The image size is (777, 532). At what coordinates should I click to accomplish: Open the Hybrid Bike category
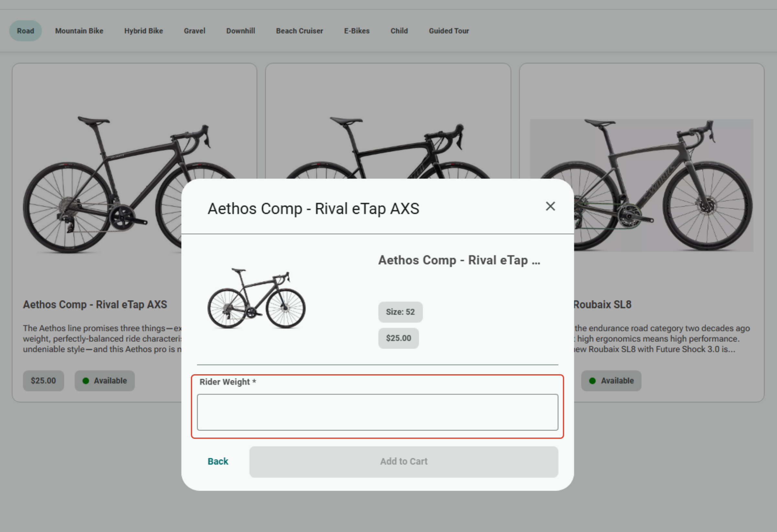[x=143, y=31]
